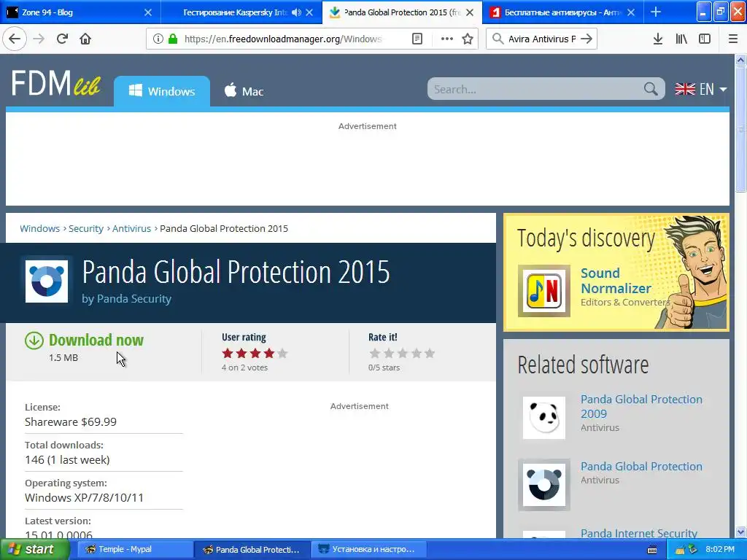Open the language EN dropdown

click(701, 89)
